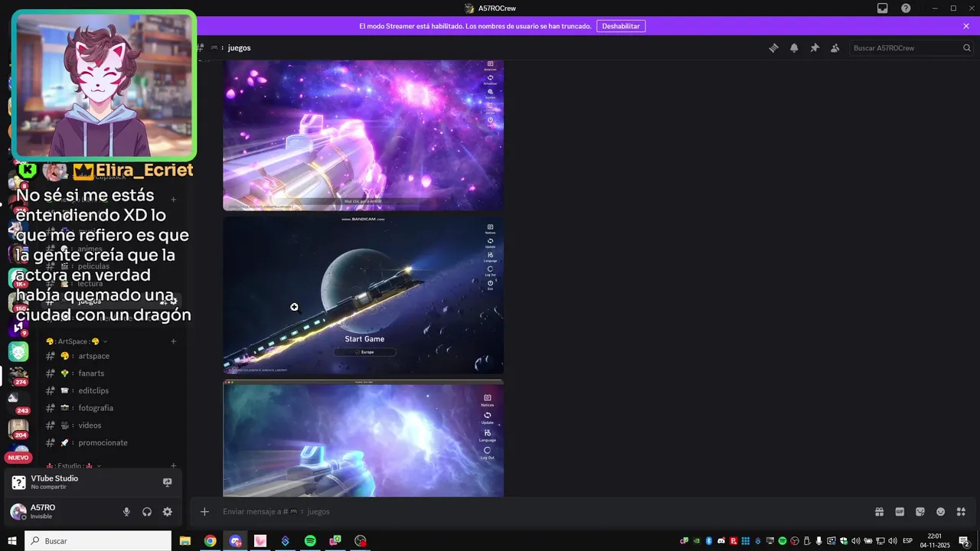Open the sticker picker
Viewport: 980px width, 551px height.
pos(920,512)
